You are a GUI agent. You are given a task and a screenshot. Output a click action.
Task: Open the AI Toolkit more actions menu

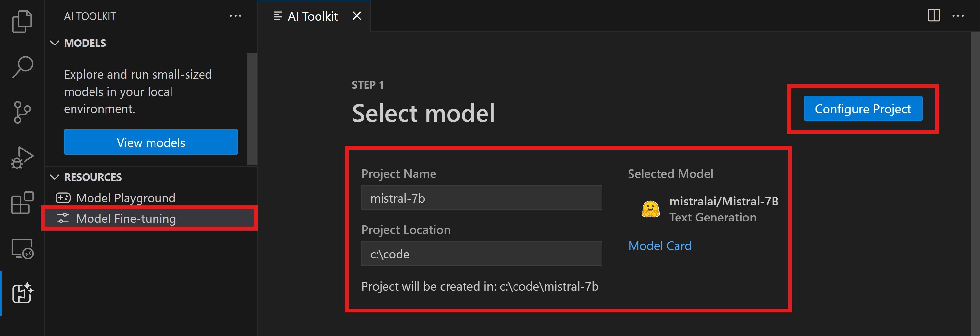pyautogui.click(x=236, y=16)
